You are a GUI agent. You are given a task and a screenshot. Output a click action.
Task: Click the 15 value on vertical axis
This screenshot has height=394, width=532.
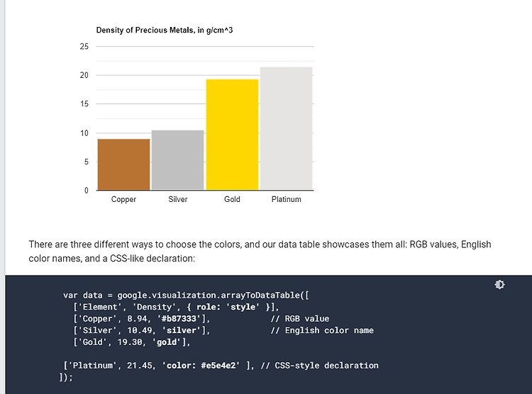(x=84, y=103)
